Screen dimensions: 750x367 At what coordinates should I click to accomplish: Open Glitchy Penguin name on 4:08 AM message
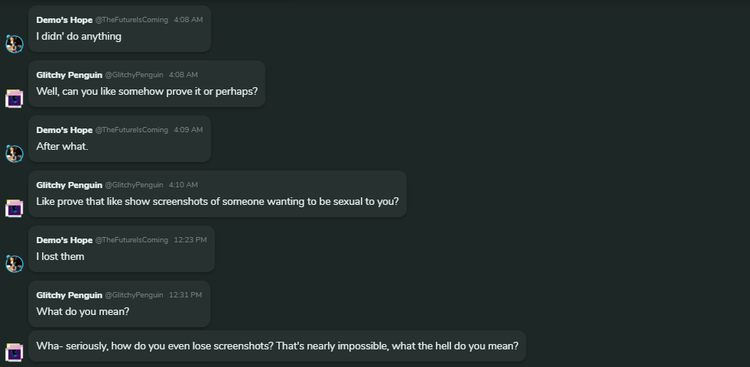coord(69,75)
